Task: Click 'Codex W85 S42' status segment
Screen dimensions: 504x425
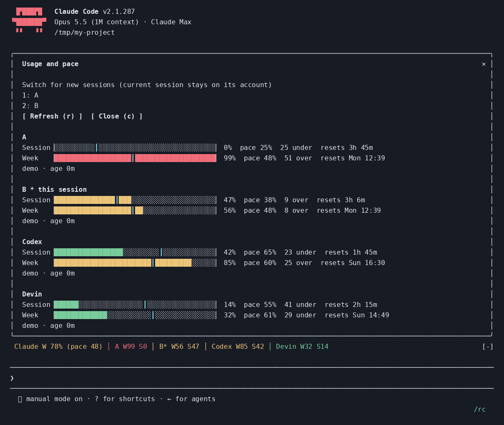Action: pos(238,347)
